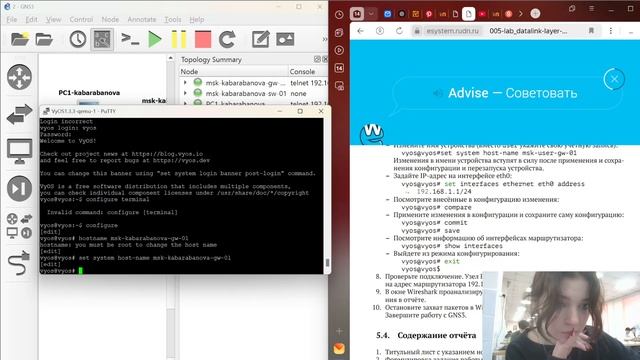Click Open project folder icon in GNS3

(44, 39)
